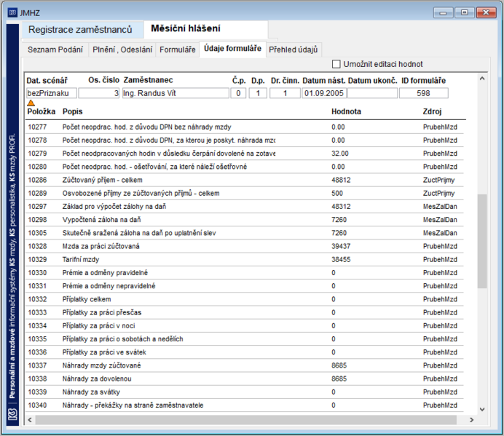The height and width of the screenshot is (436, 504).
Task: Select Náhrady mzdy zúčtované row
Action: (244, 365)
